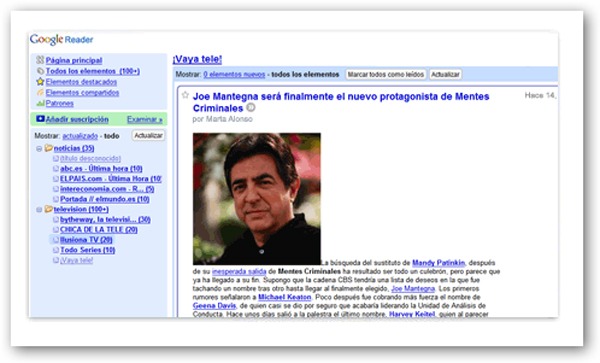Image resolution: width=600 pixels, height=363 pixels.
Task: Select ELPAIS.com - Última Hora feed
Action: (x=111, y=179)
